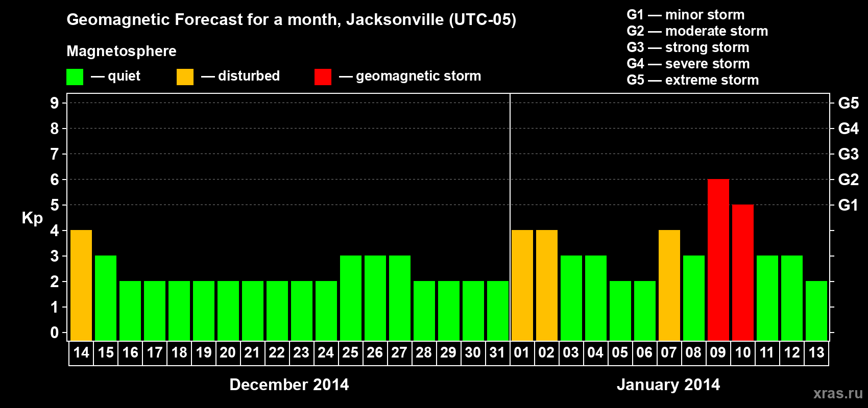The image size is (868, 408).
Task: Click the green bar for January 04
Action: [x=596, y=298]
